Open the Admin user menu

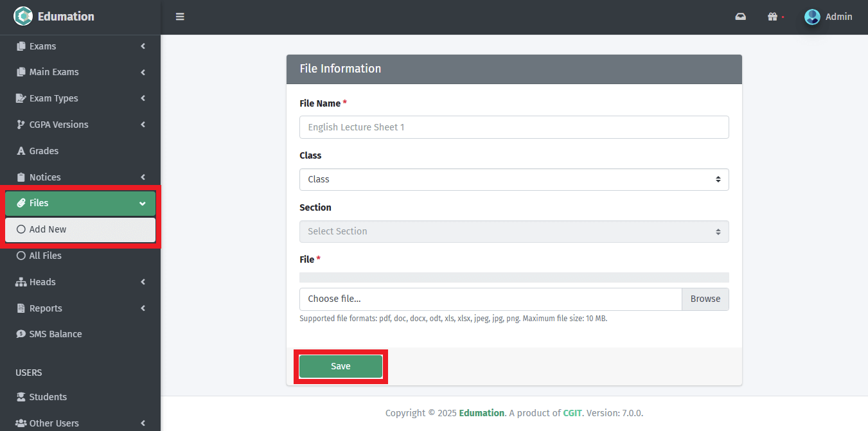(828, 17)
